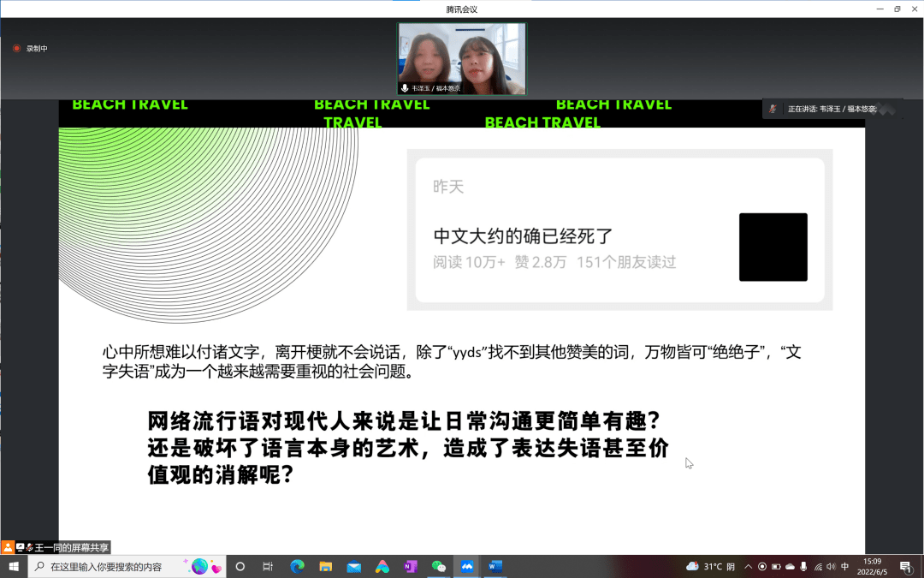Open Word from the taskbar
924x578 pixels.
point(495,567)
